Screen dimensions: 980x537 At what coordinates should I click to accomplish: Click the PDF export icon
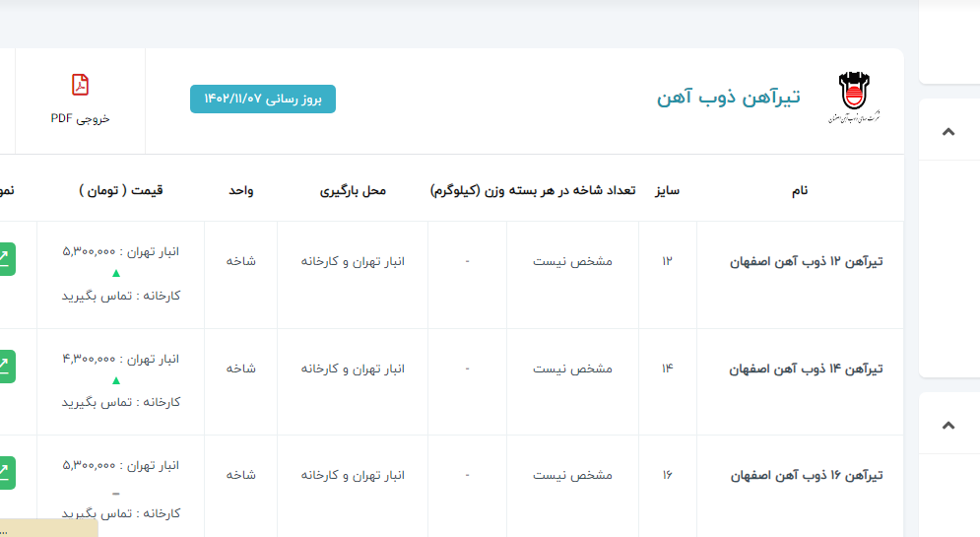point(80,85)
